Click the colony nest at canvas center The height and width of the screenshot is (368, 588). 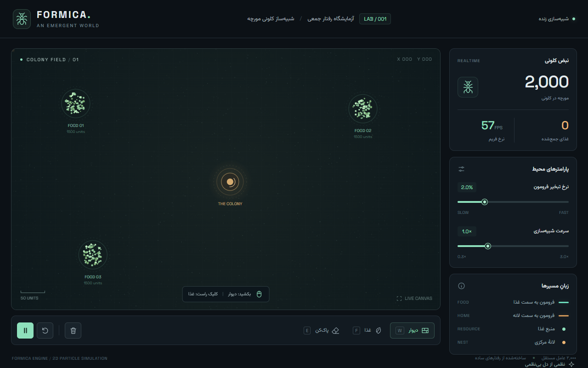[x=230, y=182]
